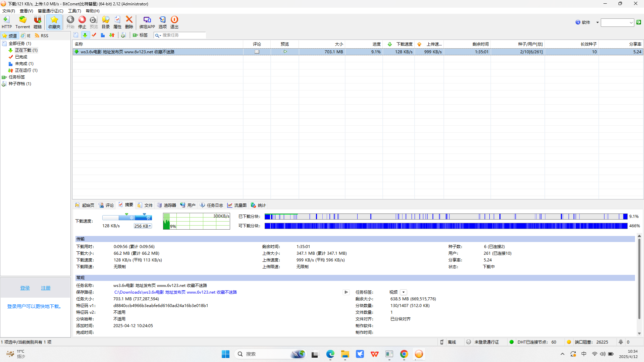Image resolution: width=644 pixels, height=362 pixels.
Task: Open the 帮助(H) menu
Action: pos(93,11)
